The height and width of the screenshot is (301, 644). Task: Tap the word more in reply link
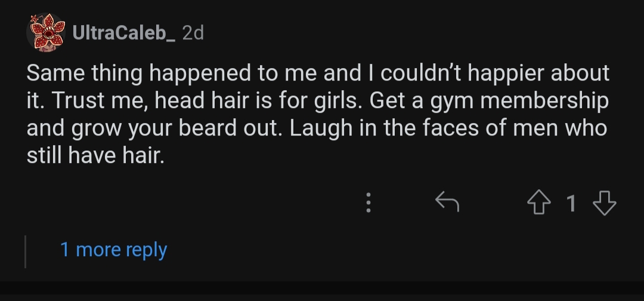pos(98,250)
